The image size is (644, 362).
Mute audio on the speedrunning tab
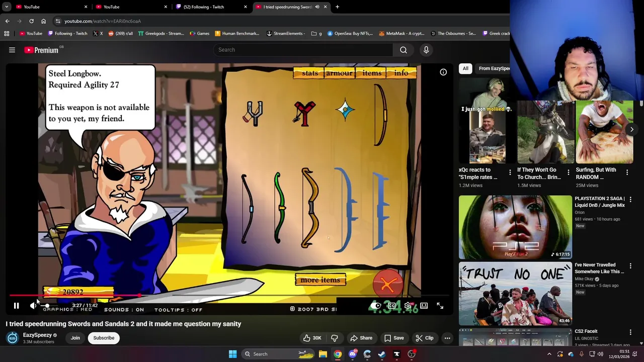(317, 7)
